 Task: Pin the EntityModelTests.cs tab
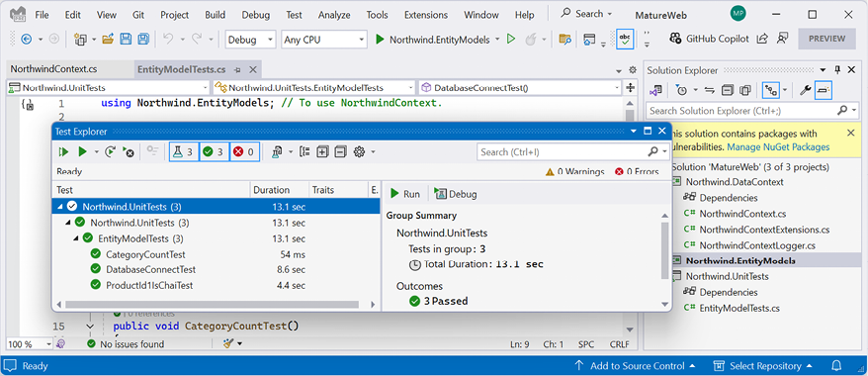tap(237, 70)
